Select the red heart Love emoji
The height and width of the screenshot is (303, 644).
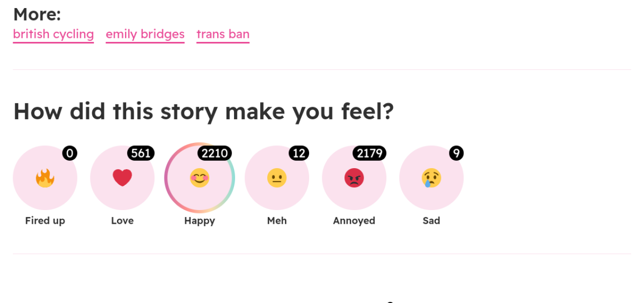[122, 178]
